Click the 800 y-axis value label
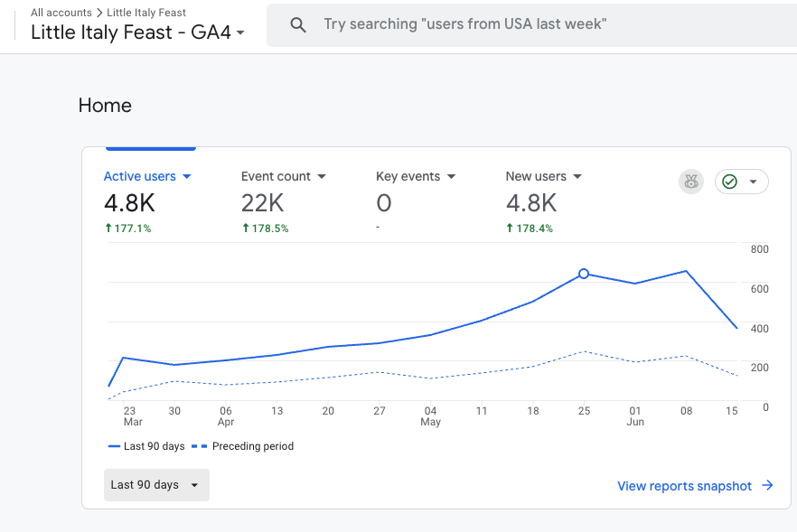Viewport: 797px width, 532px height. point(759,249)
